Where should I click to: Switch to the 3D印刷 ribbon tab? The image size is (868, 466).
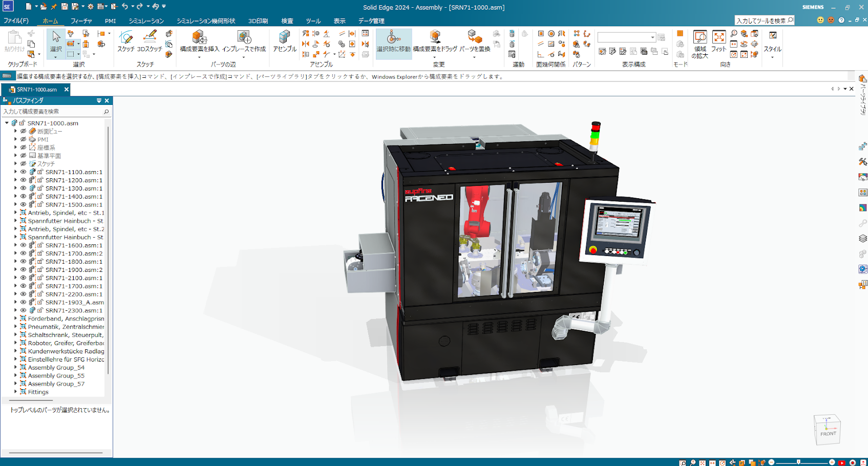point(258,21)
